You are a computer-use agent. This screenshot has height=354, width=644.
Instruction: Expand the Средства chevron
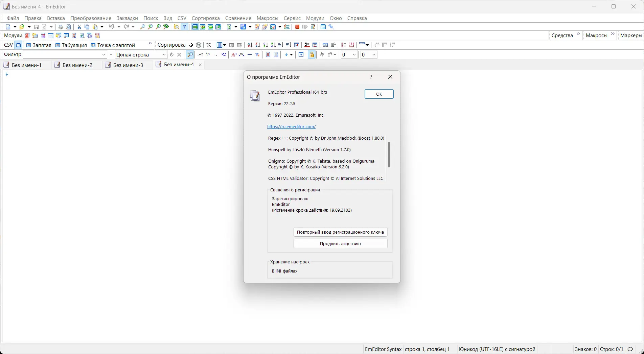coord(578,33)
